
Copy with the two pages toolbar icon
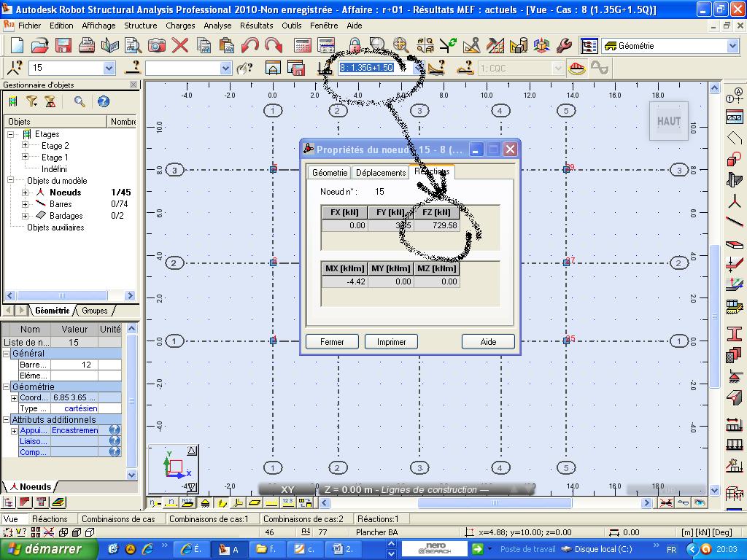click(204, 46)
